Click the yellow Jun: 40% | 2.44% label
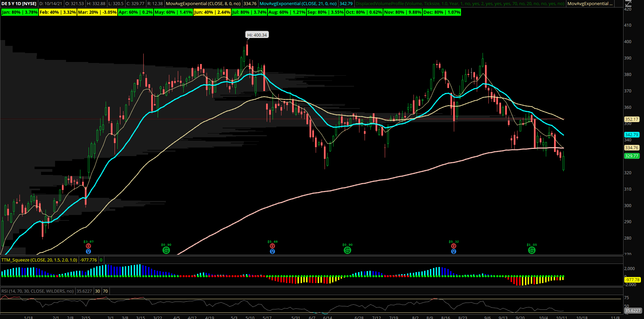 [x=212, y=12]
